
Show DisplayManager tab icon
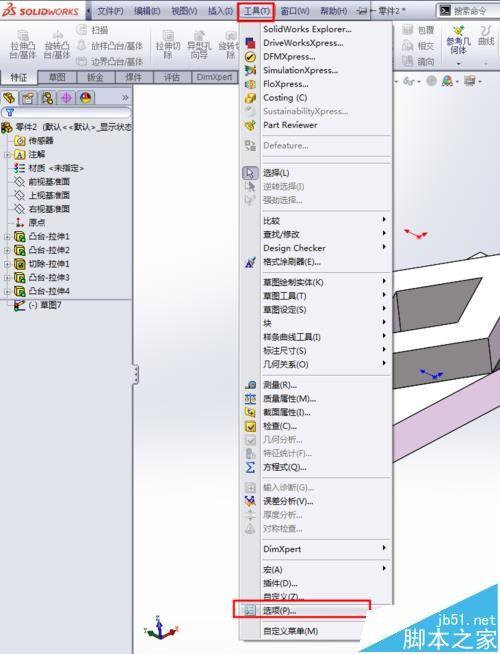tap(85, 98)
